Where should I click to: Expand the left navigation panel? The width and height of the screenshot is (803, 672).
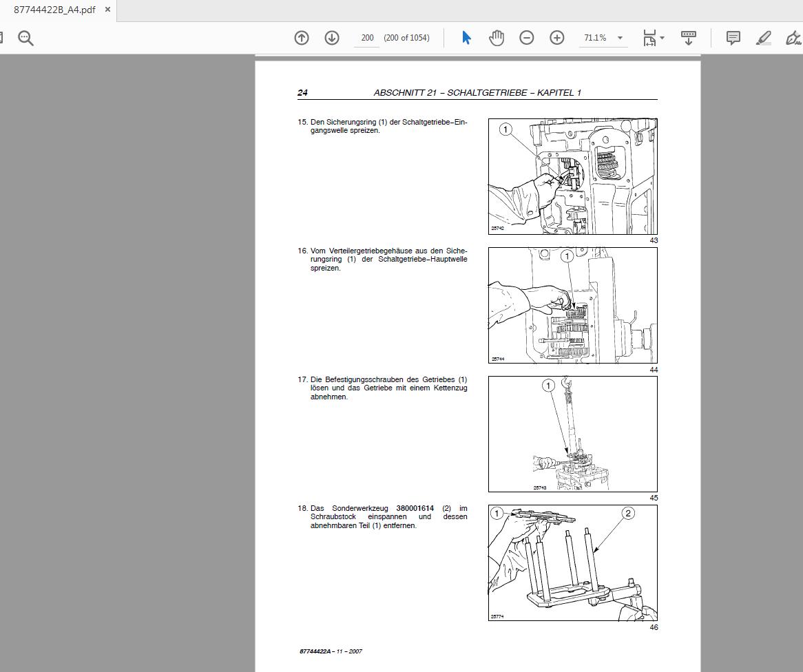point(2,38)
